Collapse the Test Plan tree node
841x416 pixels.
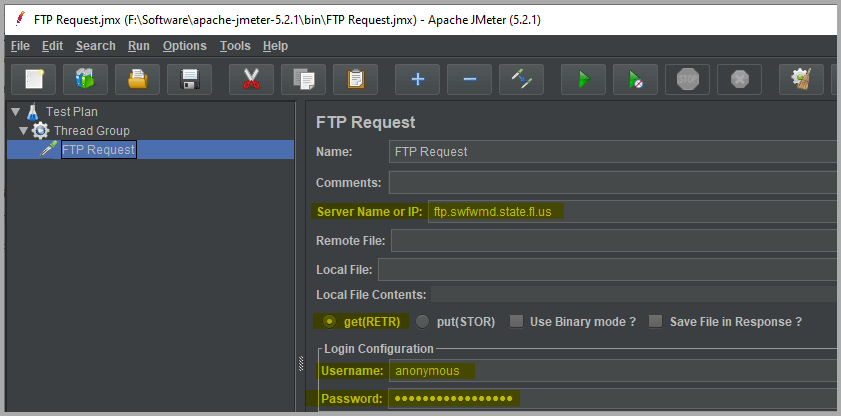coord(15,111)
